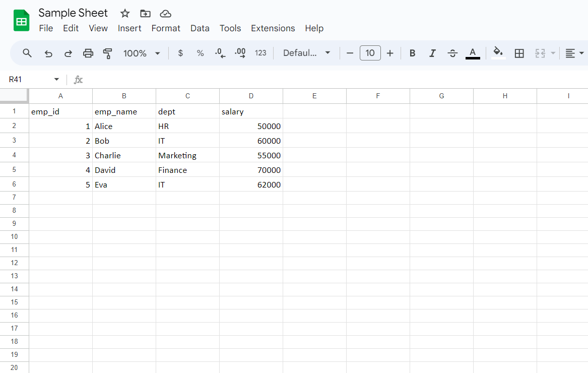588x373 pixels.
Task: Select the Paint format tool
Action: pos(107,53)
